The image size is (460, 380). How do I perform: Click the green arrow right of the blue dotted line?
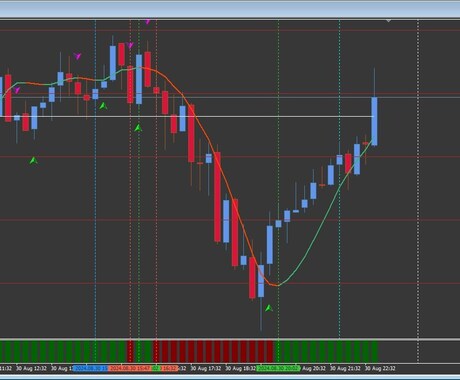pos(103,106)
